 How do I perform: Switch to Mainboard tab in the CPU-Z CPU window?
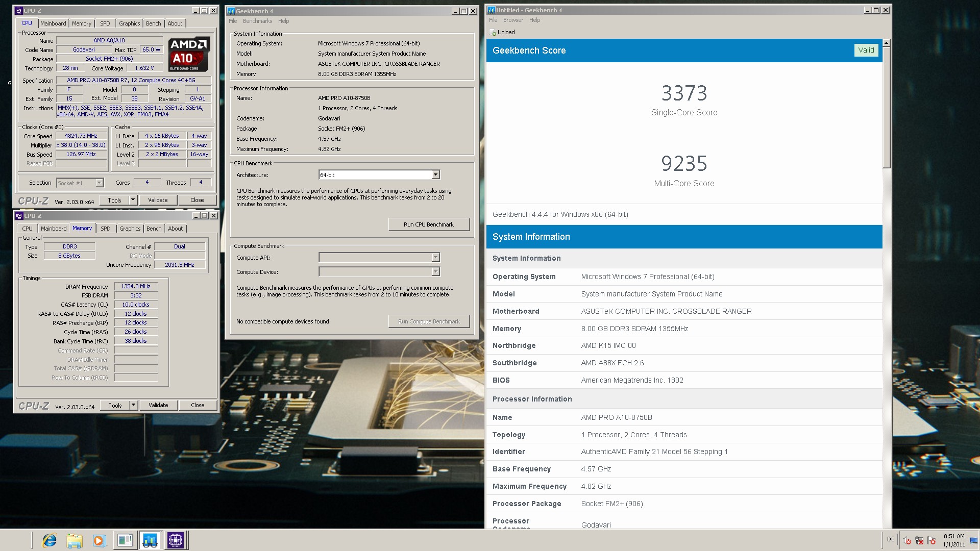pos(53,23)
